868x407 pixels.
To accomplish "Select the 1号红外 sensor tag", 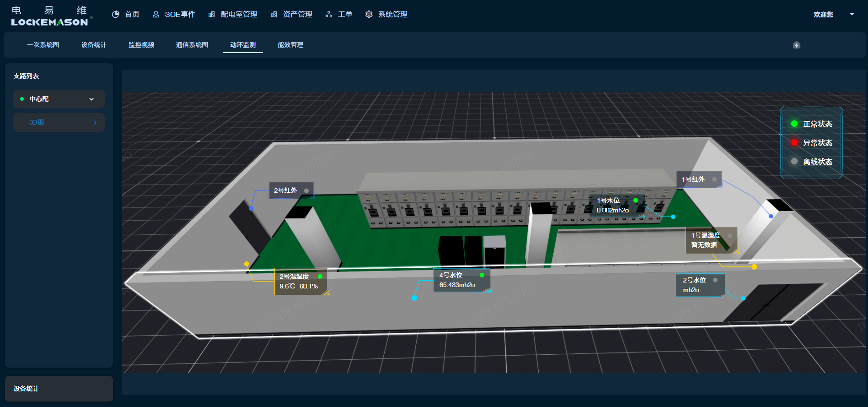I will [698, 179].
